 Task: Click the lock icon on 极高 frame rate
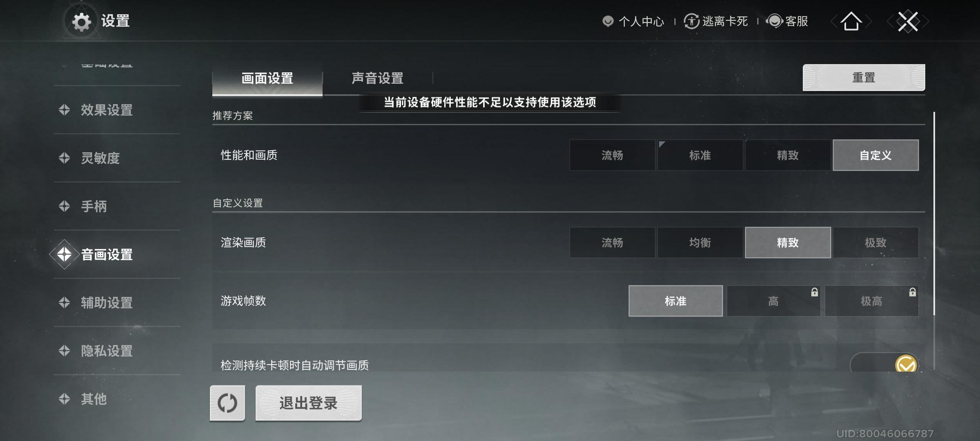[912, 292]
